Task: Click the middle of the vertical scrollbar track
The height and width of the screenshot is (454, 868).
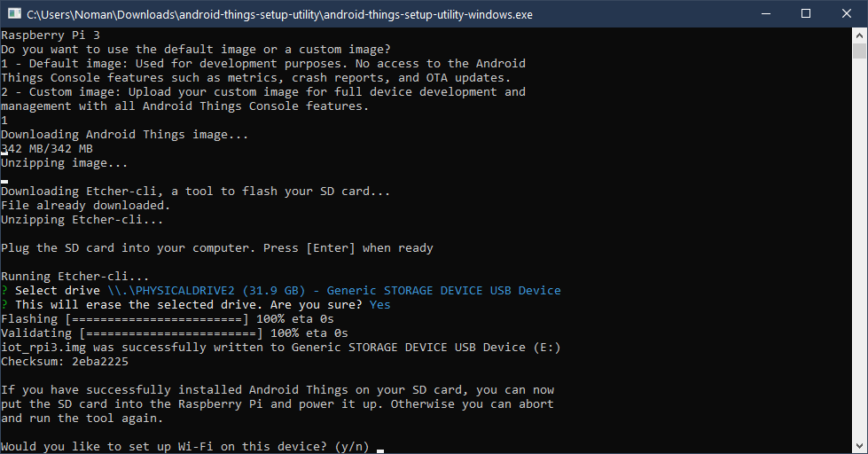Action: click(860, 248)
